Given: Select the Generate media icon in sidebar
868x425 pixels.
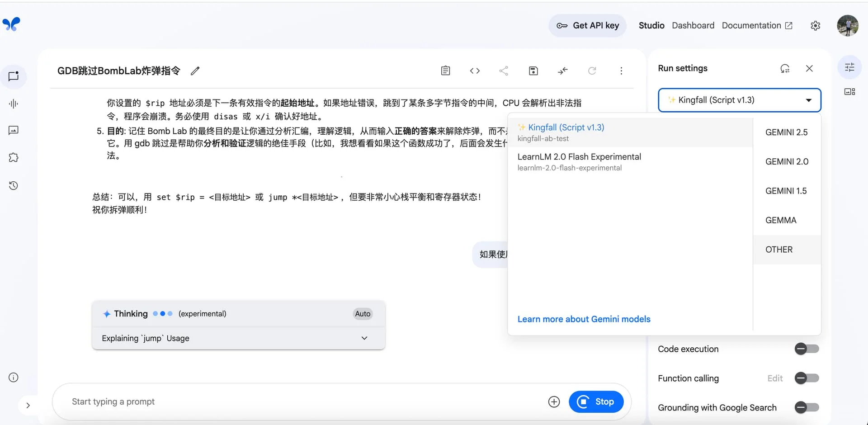Looking at the screenshot, I should tap(14, 130).
